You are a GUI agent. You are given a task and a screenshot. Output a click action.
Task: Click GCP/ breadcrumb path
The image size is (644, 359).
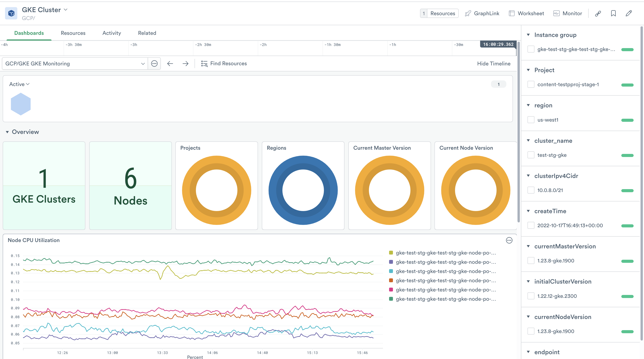[28, 18]
